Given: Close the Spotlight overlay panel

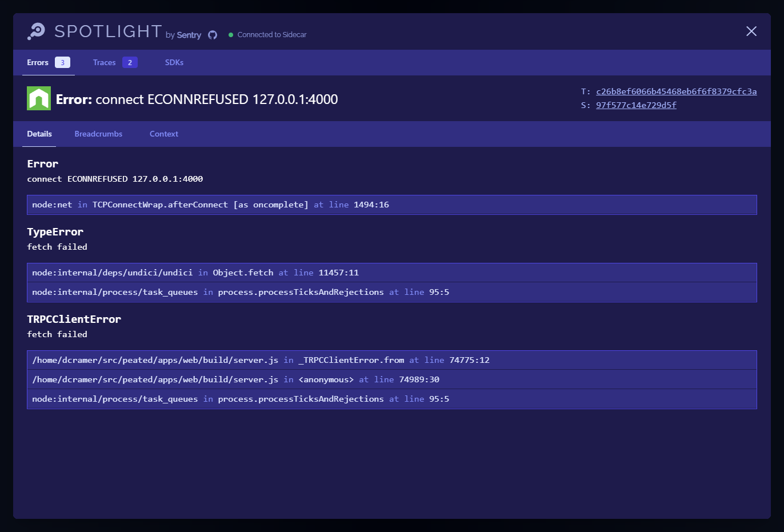Looking at the screenshot, I should [751, 31].
